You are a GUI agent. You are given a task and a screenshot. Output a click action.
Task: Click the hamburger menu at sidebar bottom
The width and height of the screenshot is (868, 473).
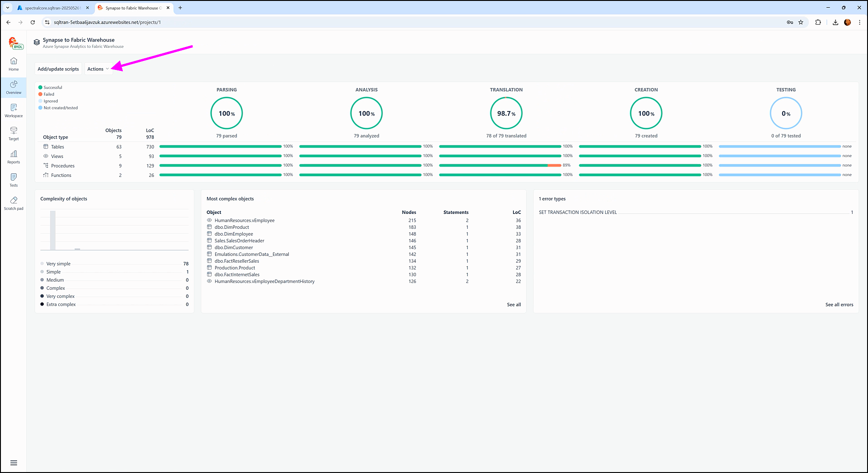[x=14, y=463]
